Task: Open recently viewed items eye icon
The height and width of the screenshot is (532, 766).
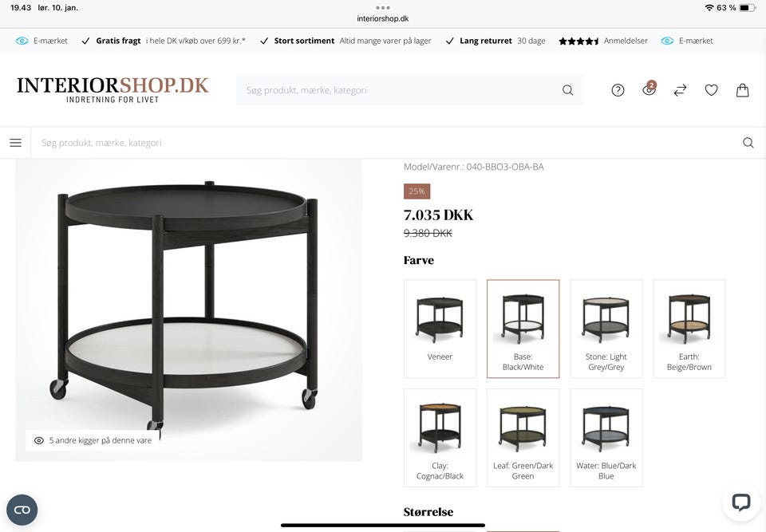Action: pyautogui.click(x=649, y=89)
